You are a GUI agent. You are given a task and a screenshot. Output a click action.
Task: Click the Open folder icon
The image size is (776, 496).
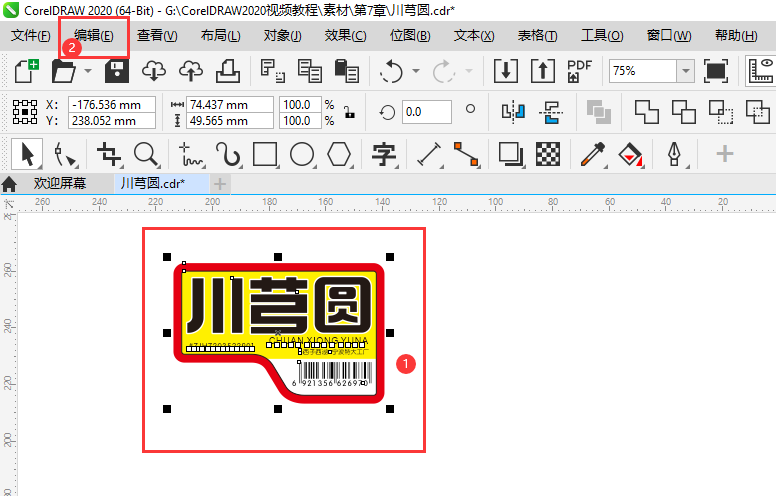(x=64, y=71)
